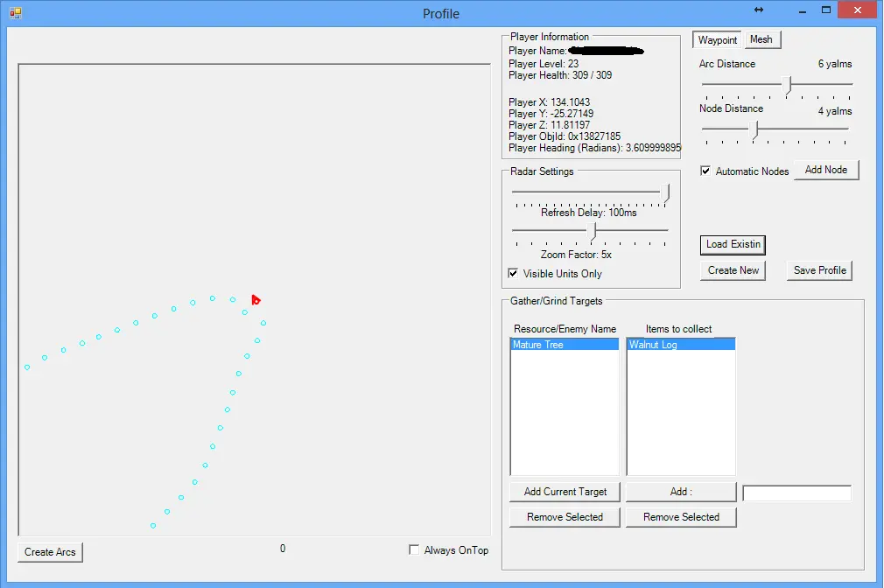Switch to the Mesh tab

click(761, 40)
